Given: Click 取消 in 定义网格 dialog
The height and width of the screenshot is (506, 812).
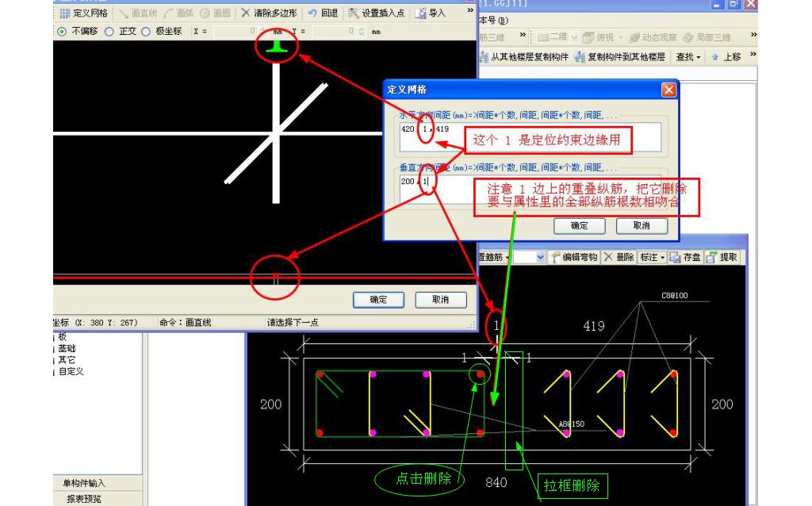Looking at the screenshot, I should (x=642, y=226).
